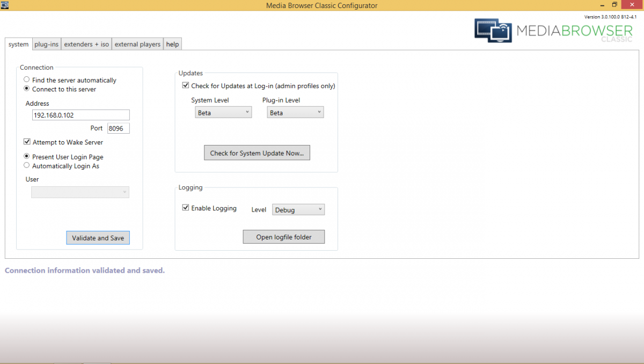The width and height of the screenshot is (644, 364).
Task: Open the User dropdown under Automatically Login As
Action: (x=80, y=192)
